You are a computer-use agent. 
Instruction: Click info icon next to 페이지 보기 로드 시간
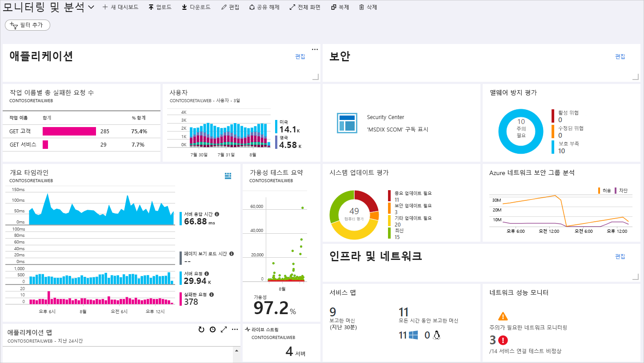(232, 254)
